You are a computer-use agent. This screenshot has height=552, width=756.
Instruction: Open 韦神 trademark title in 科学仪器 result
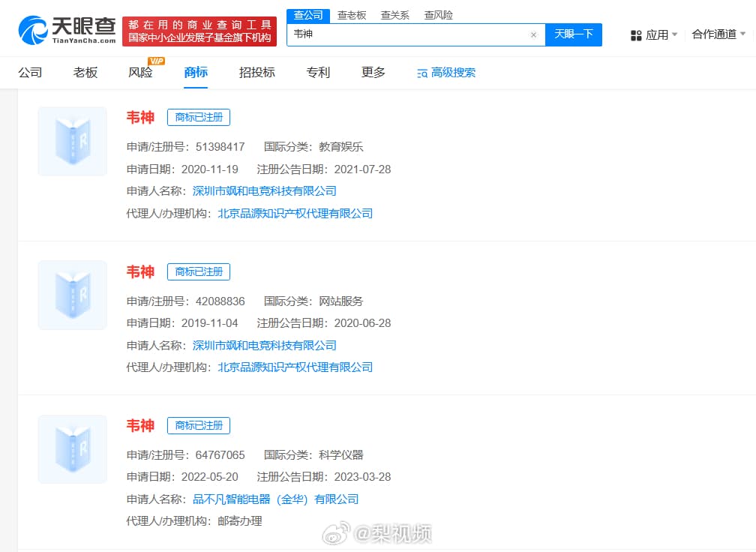[140, 425]
